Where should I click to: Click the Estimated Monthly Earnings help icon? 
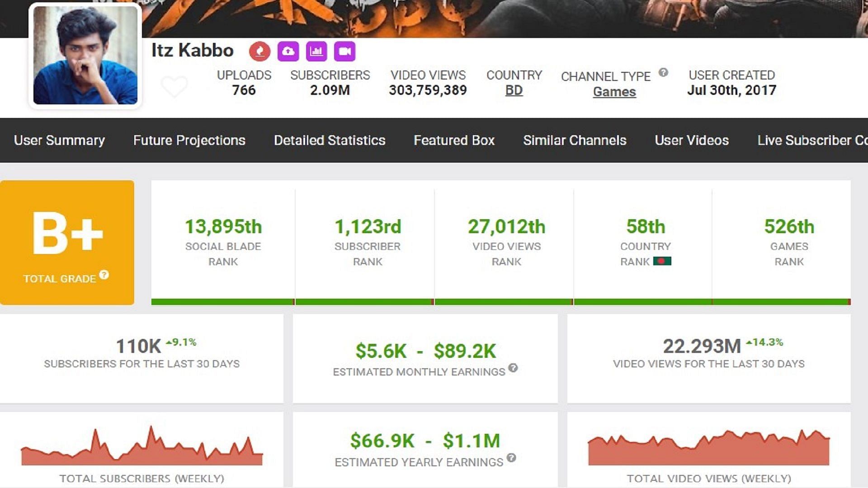pyautogui.click(x=513, y=368)
